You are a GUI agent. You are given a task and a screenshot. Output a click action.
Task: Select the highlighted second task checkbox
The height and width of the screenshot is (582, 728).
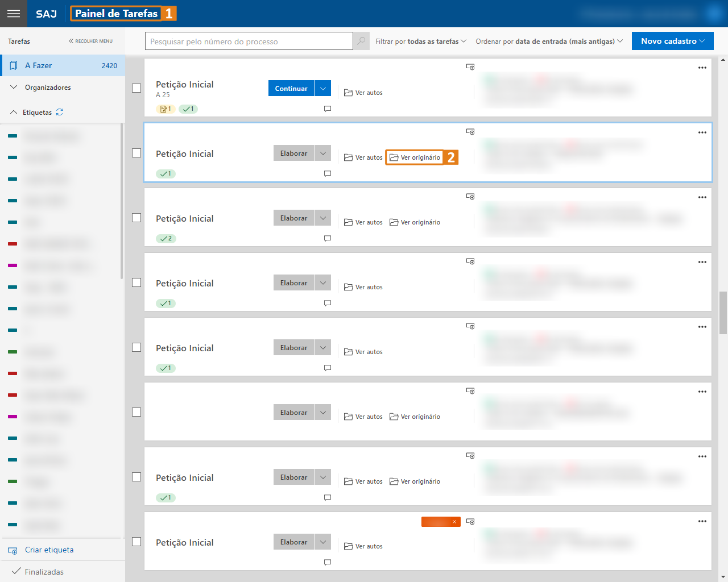click(136, 153)
